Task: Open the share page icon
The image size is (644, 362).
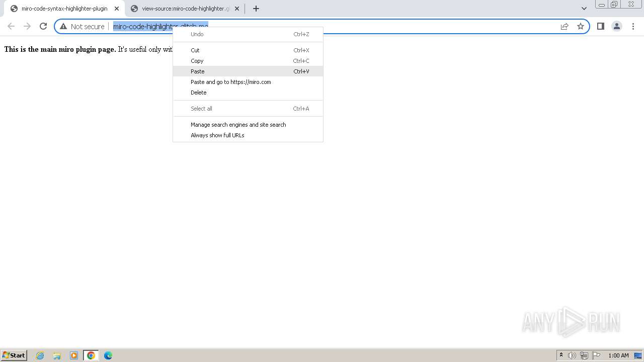Action: 565,26
